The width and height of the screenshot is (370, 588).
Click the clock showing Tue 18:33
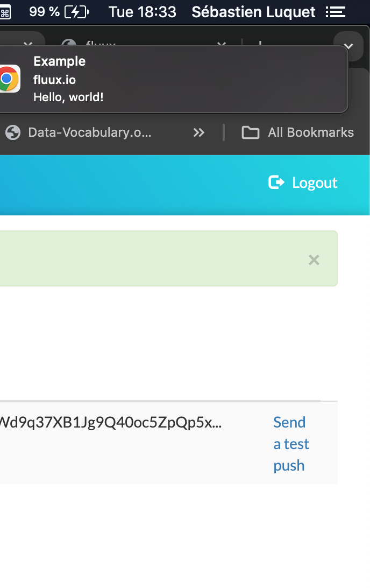click(142, 11)
